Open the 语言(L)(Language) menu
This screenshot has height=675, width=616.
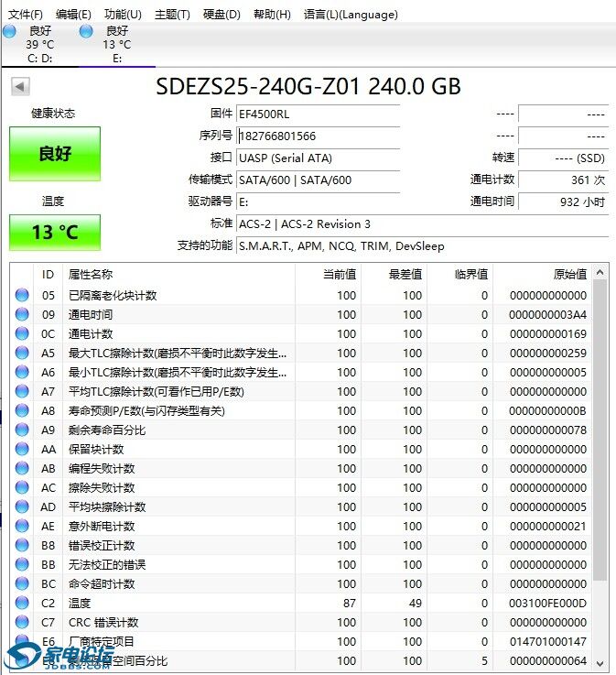[351, 15]
